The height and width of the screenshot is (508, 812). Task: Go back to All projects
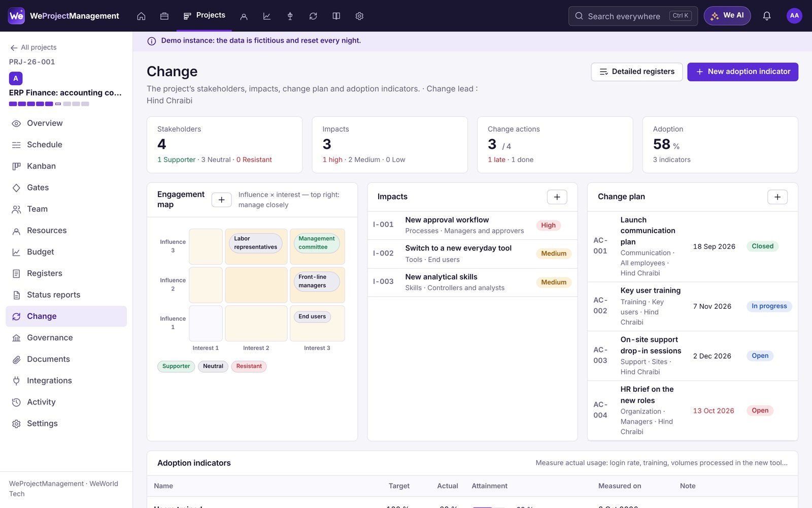coord(33,47)
